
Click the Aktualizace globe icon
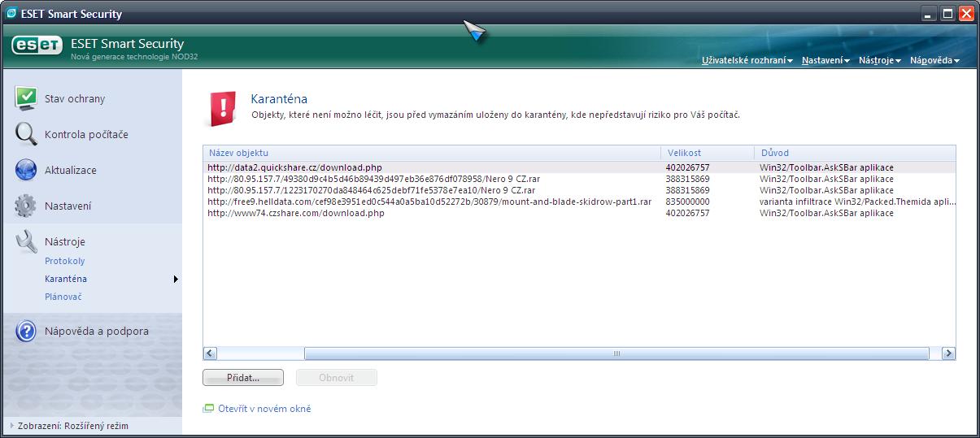26,170
